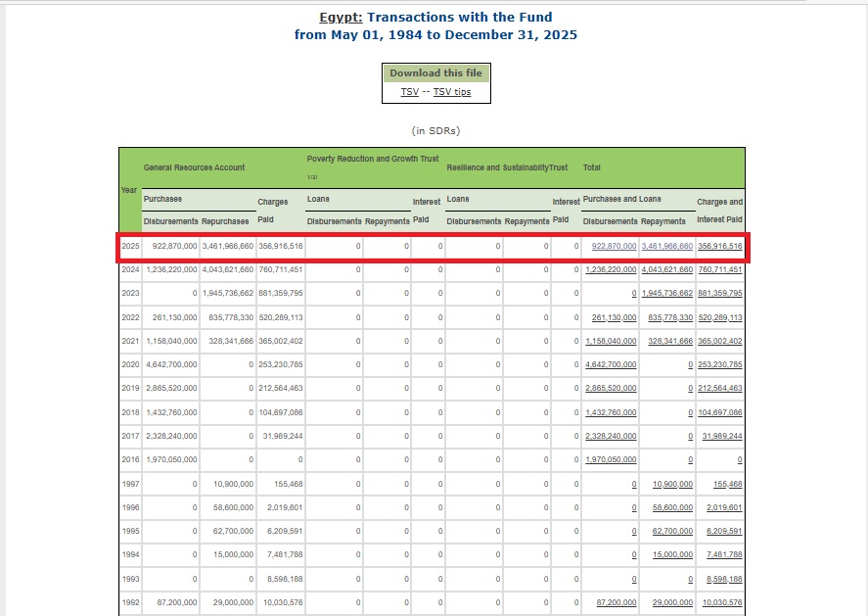Open 2018 total disbursements link 1,432,760,000

click(611, 412)
